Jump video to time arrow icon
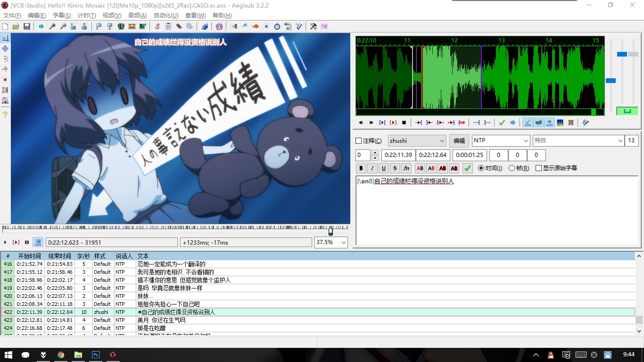 pyautogui.click(x=41, y=26)
